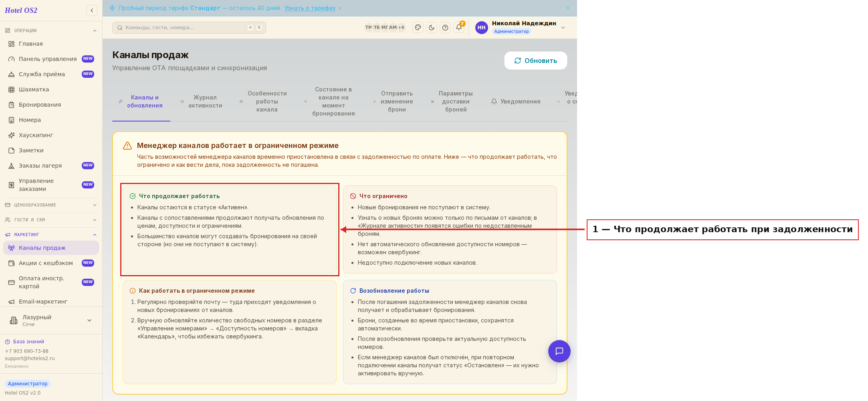Viewport: 868px width, 401px height.
Task: Toggle dark mode moon icon
Action: click(432, 28)
